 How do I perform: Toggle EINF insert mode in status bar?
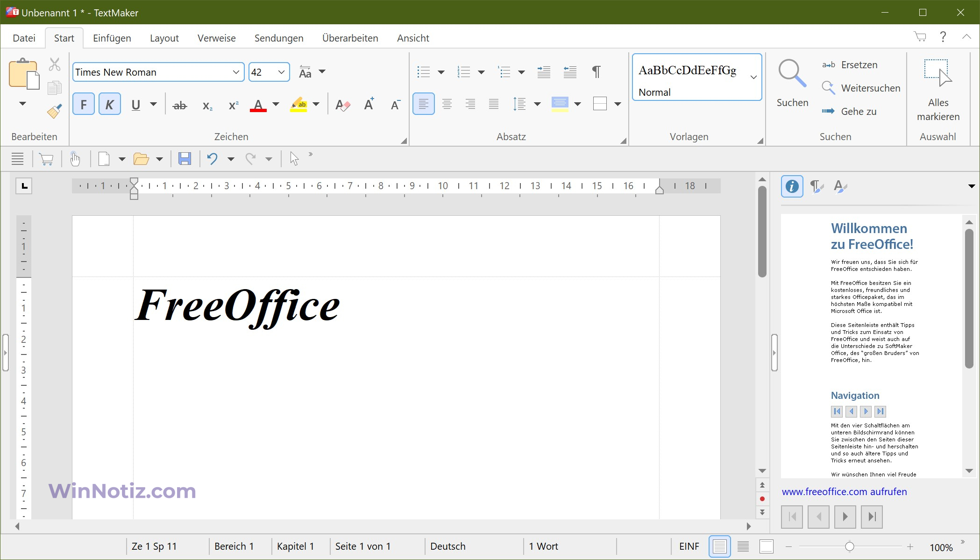tap(689, 546)
